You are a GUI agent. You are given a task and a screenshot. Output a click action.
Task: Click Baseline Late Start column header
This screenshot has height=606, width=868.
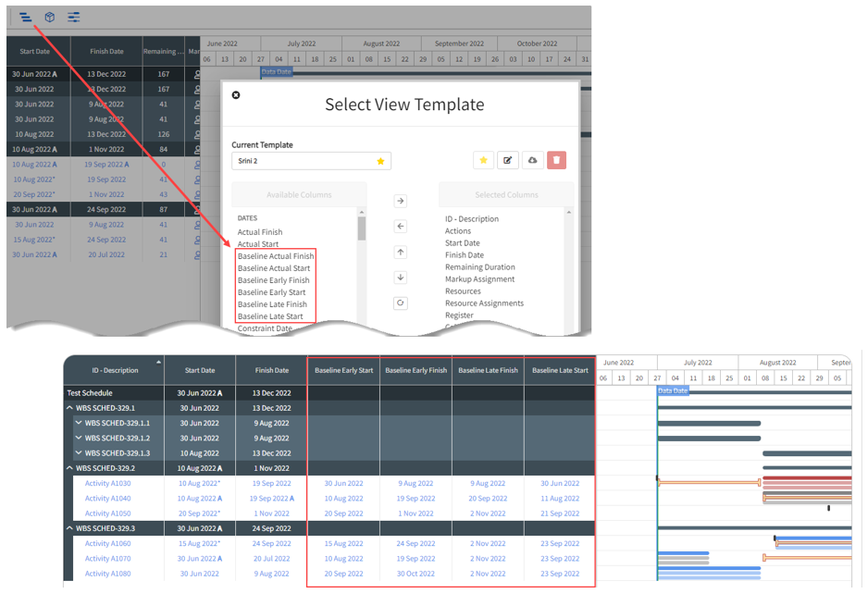[560, 370]
